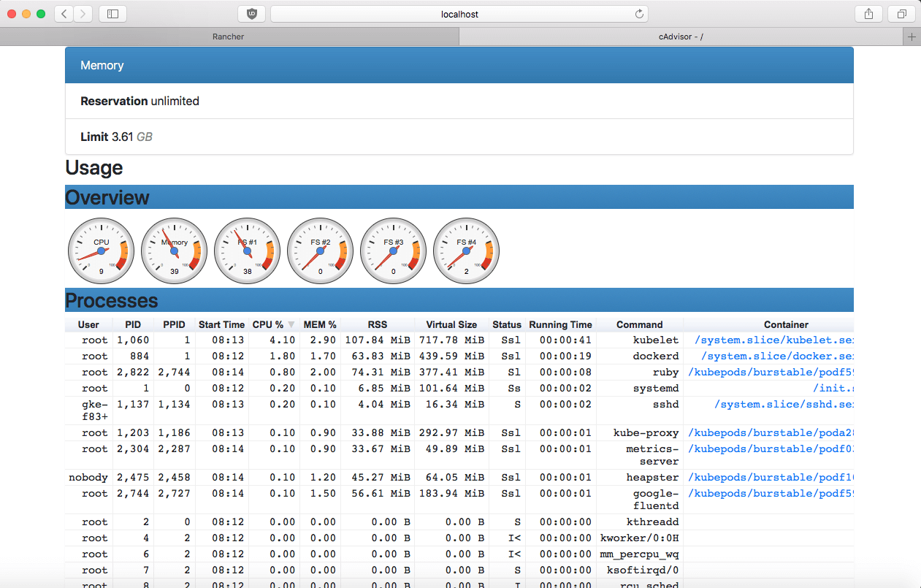Click the back navigation arrow
This screenshot has height=588, width=921.
click(63, 13)
